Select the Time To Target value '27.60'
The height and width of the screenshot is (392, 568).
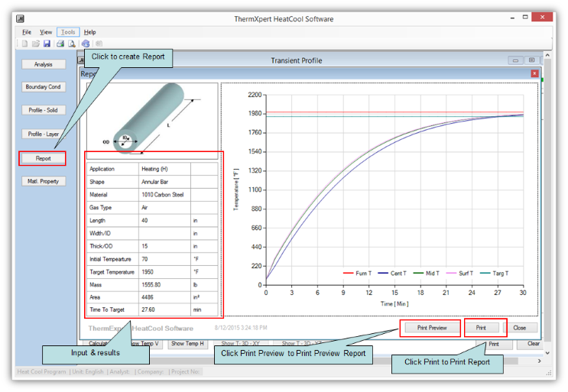click(164, 309)
